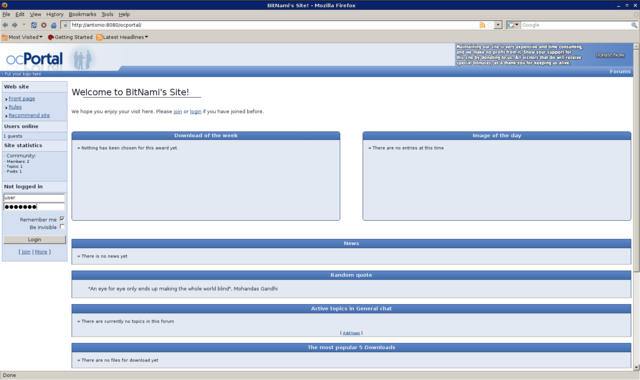The image size is (640, 380).
Task: Expand the Most Visited bookmarks dropdown
Action: pos(41,37)
